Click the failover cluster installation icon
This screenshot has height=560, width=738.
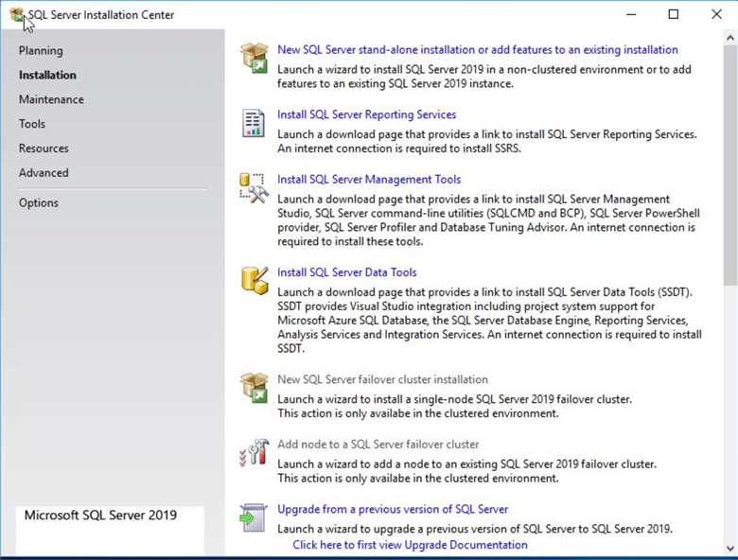[x=254, y=386]
